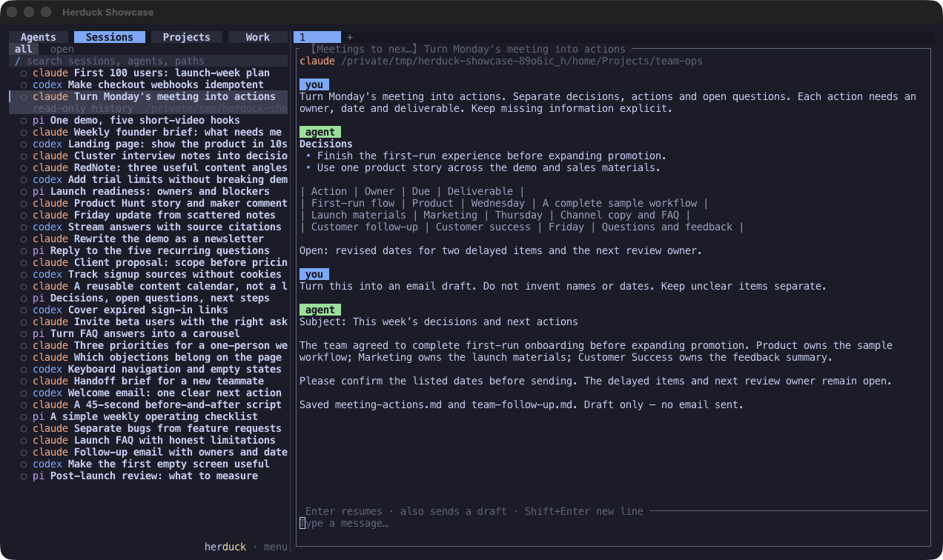Open session 'Client proposal: scope before pricin'
Screen dimensions: 943x560
(x=148, y=262)
